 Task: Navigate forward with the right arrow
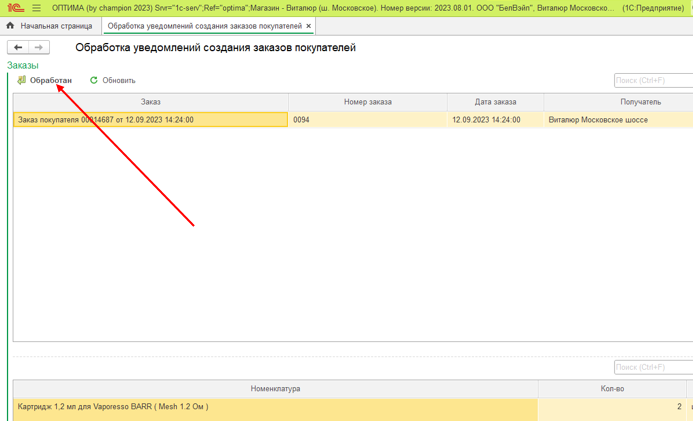pos(38,47)
